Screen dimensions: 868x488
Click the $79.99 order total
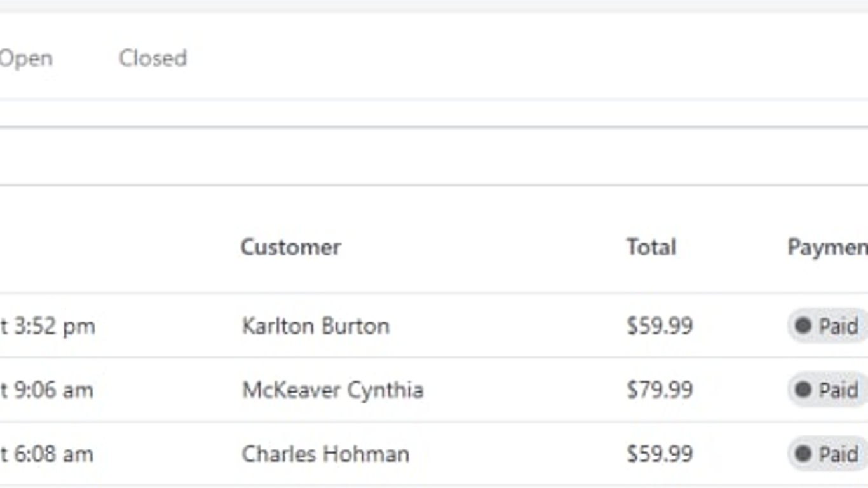click(x=659, y=390)
